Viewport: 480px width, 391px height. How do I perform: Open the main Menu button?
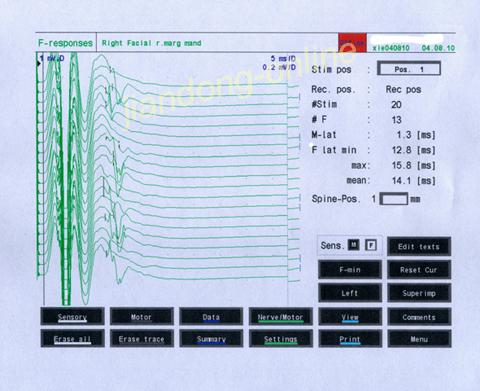(419, 338)
